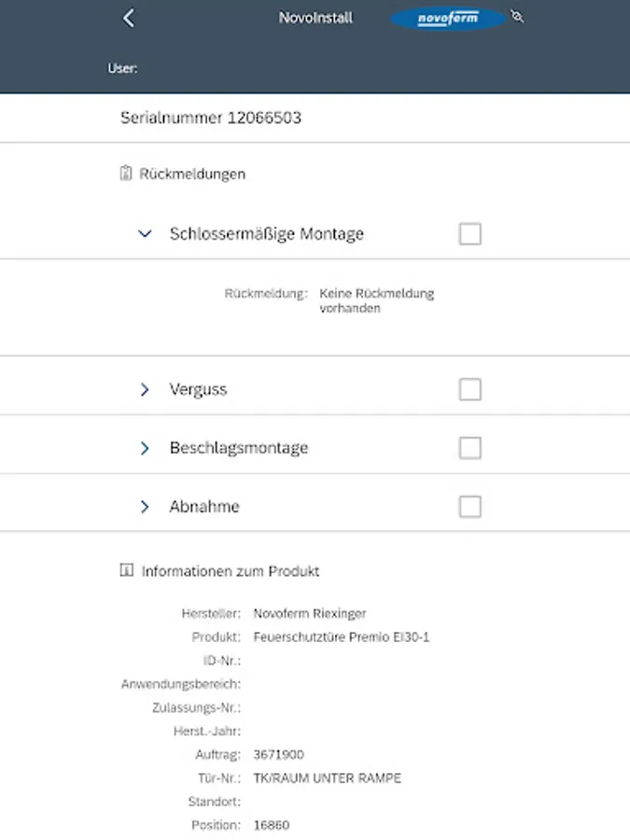The width and height of the screenshot is (630, 840).
Task: Click the Novoferm logo
Action: pyautogui.click(x=447, y=19)
